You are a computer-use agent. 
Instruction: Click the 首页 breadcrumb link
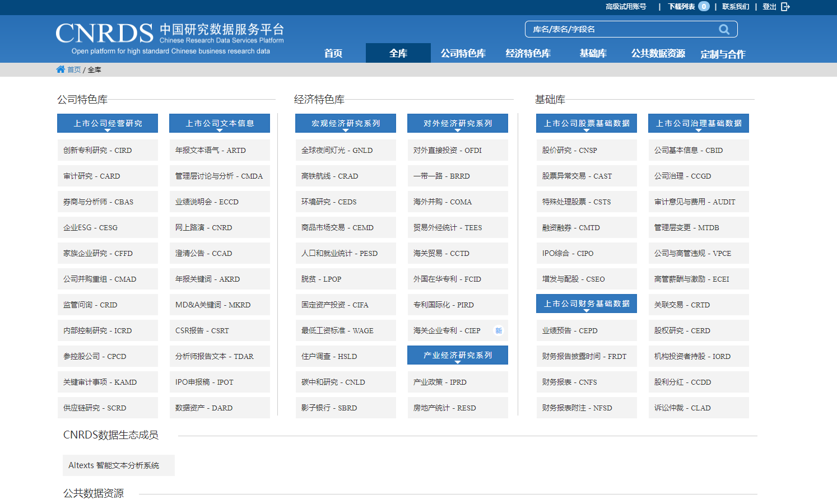pyautogui.click(x=74, y=69)
